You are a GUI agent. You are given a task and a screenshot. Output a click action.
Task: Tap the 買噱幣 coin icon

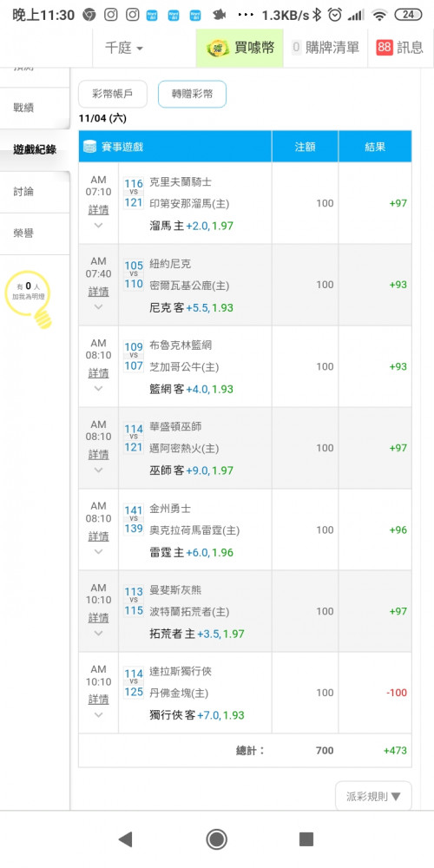tap(218, 48)
